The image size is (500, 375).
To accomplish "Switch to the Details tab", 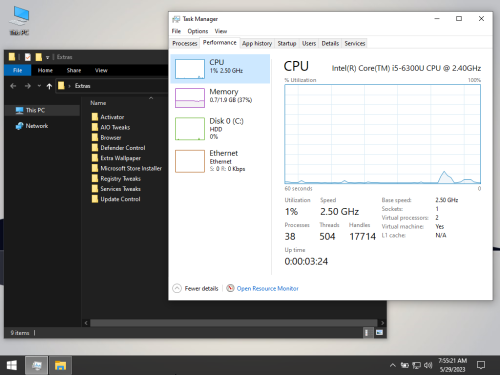I will [x=330, y=43].
